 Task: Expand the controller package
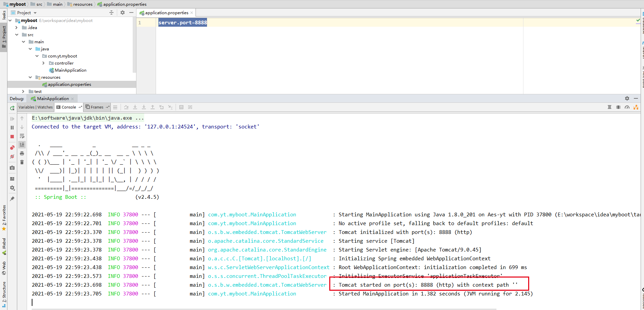point(43,63)
